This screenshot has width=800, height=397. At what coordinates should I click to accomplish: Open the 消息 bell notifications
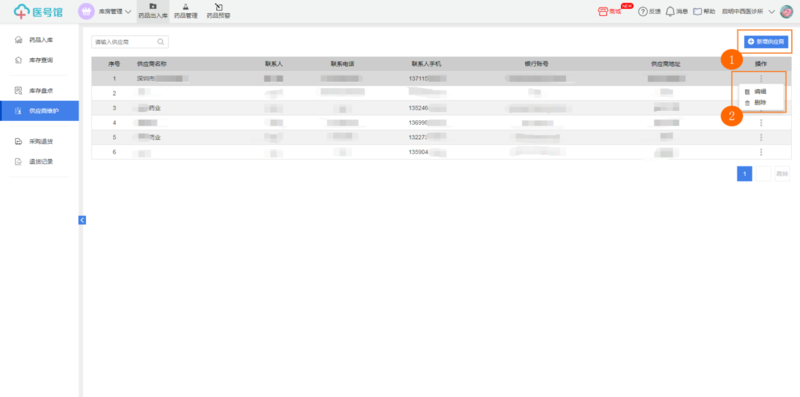(670, 11)
